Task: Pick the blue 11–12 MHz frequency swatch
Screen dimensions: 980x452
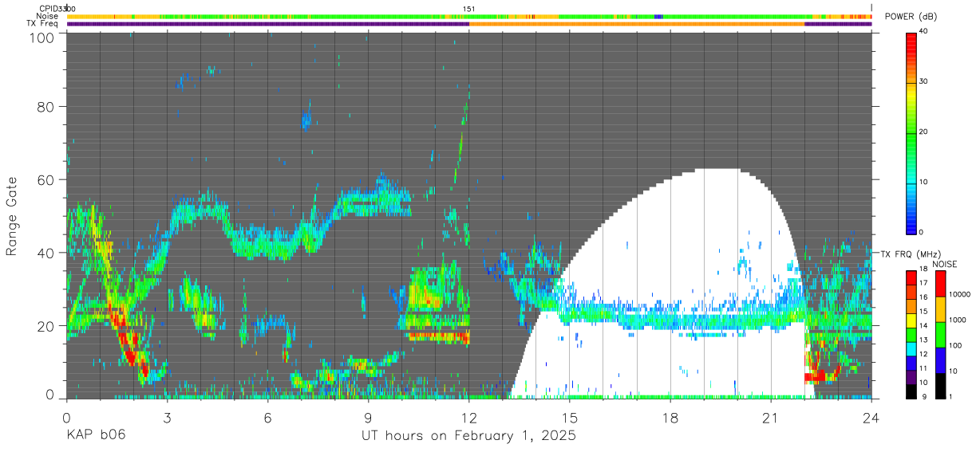Action: 911,362
